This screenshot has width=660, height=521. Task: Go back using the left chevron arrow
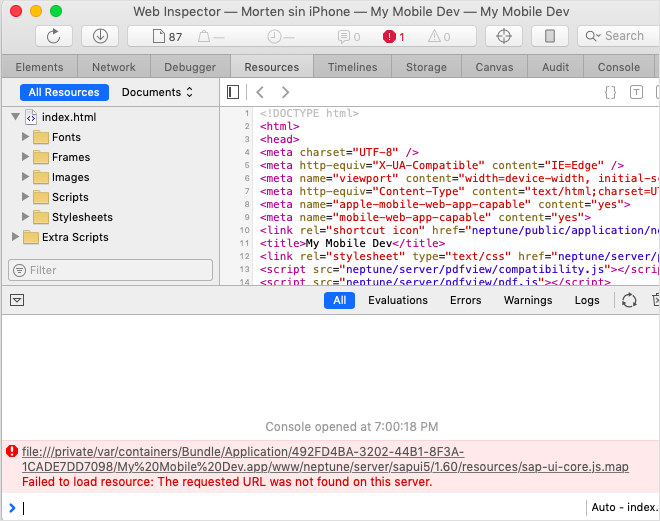(260, 92)
